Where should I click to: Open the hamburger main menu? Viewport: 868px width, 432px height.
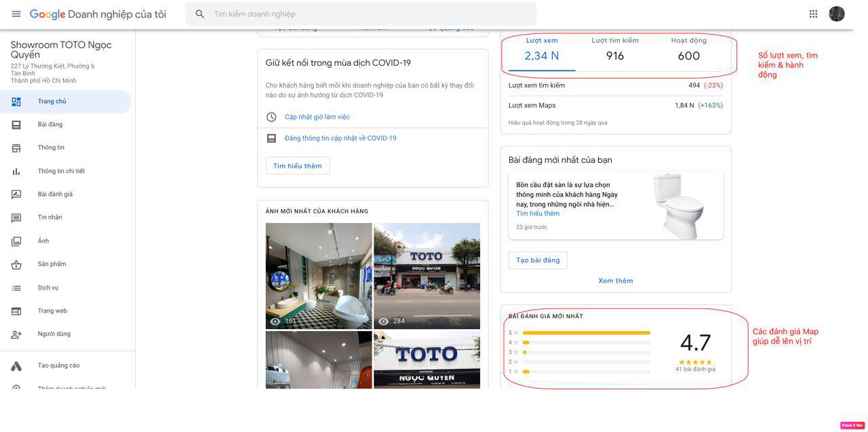point(16,14)
